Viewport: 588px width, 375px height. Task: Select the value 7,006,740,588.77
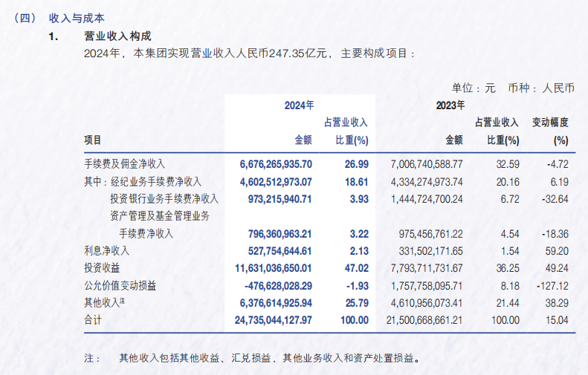(x=427, y=164)
